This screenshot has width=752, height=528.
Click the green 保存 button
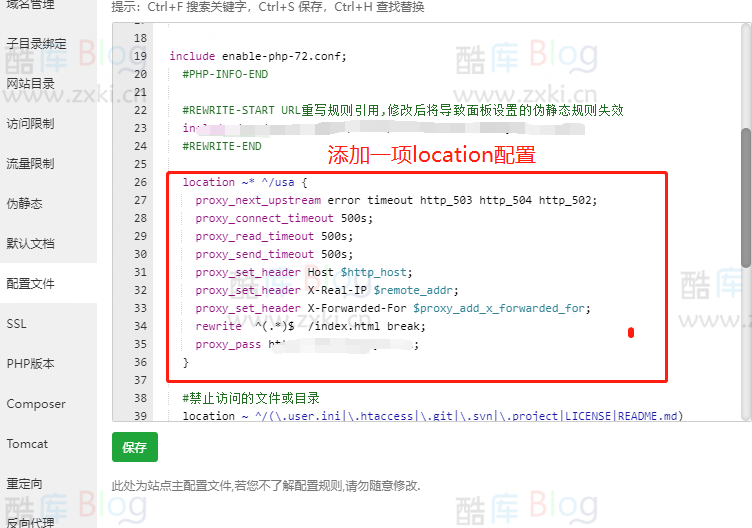[x=135, y=447]
